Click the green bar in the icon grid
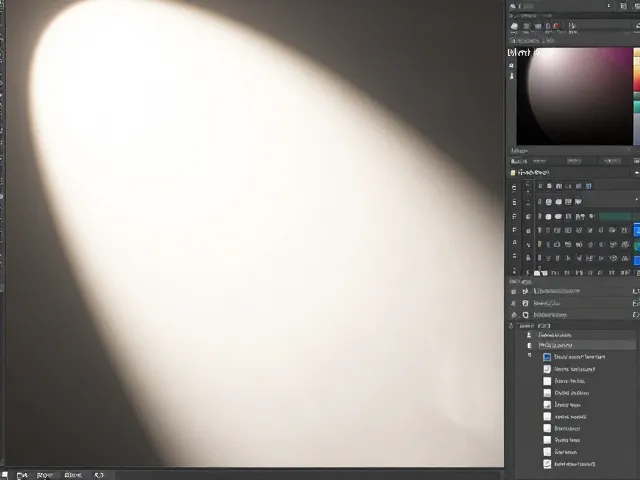640x480 pixels. pyautogui.click(x=616, y=216)
